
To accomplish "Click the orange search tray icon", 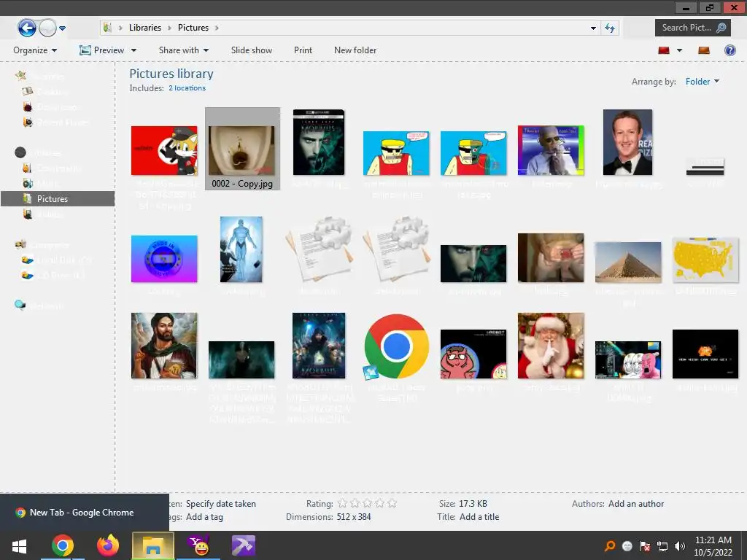I will pyautogui.click(x=609, y=546).
